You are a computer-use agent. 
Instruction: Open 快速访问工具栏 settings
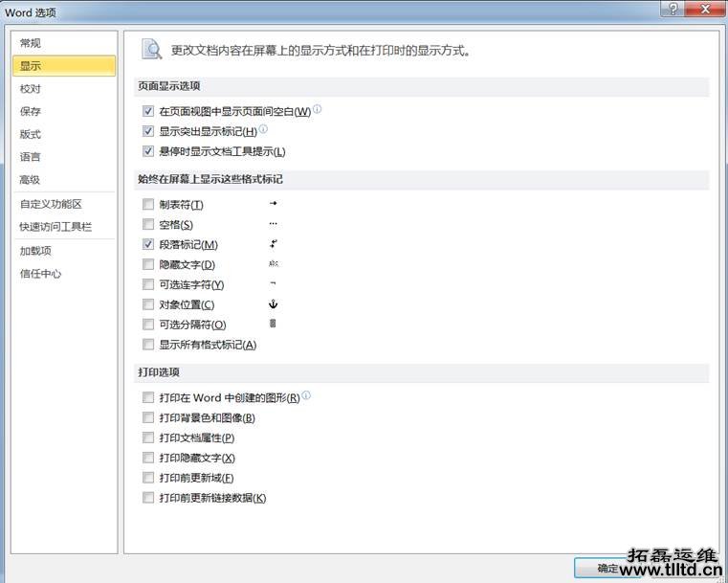tap(64, 227)
